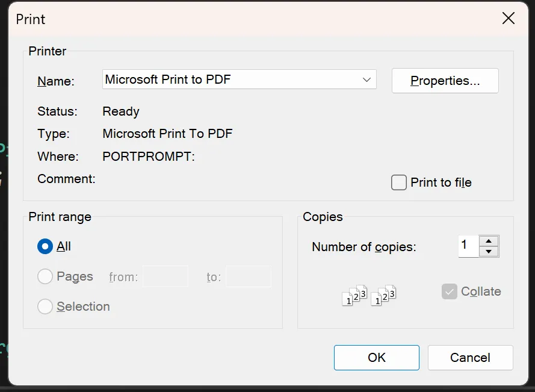Close the Print dialog with X
Viewport: 535px width, 392px height.
pyautogui.click(x=508, y=19)
